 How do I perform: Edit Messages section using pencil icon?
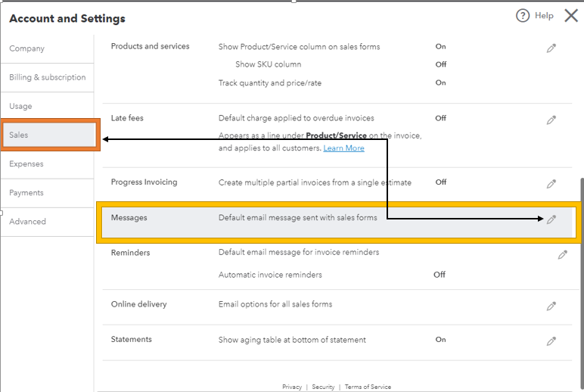click(551, 219)
